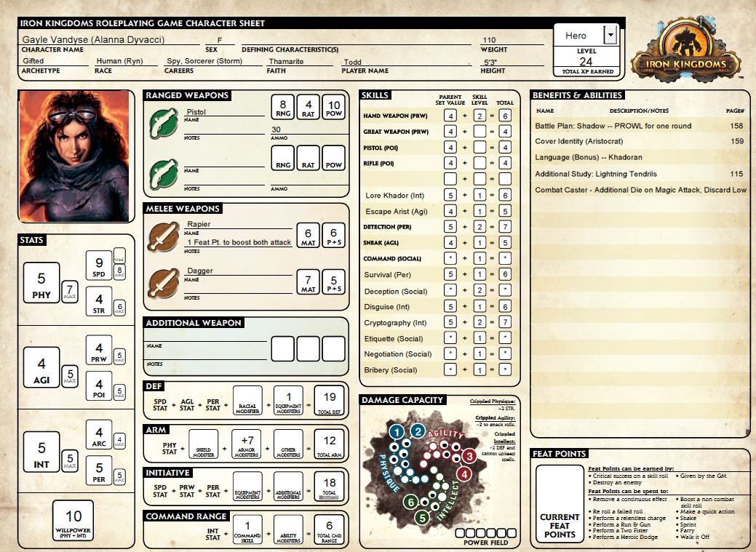Click the PHY stat box
756x552 pixels.
41,283
